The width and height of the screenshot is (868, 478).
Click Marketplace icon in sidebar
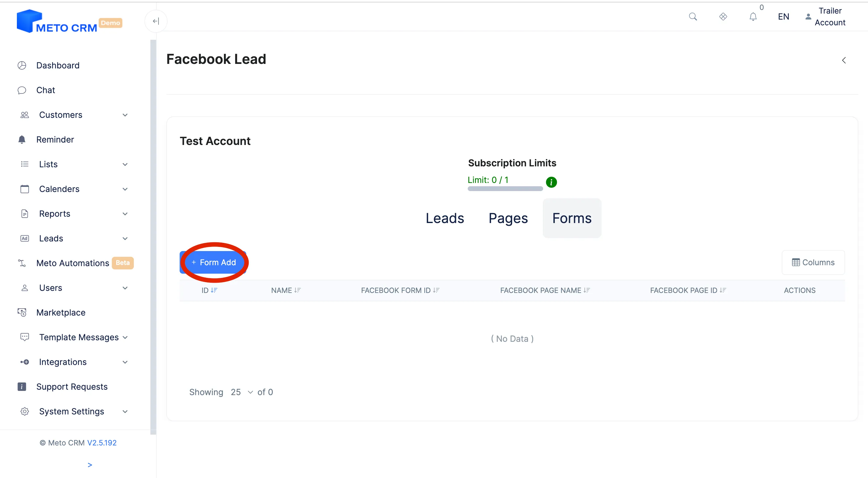[x=22, y=313]
